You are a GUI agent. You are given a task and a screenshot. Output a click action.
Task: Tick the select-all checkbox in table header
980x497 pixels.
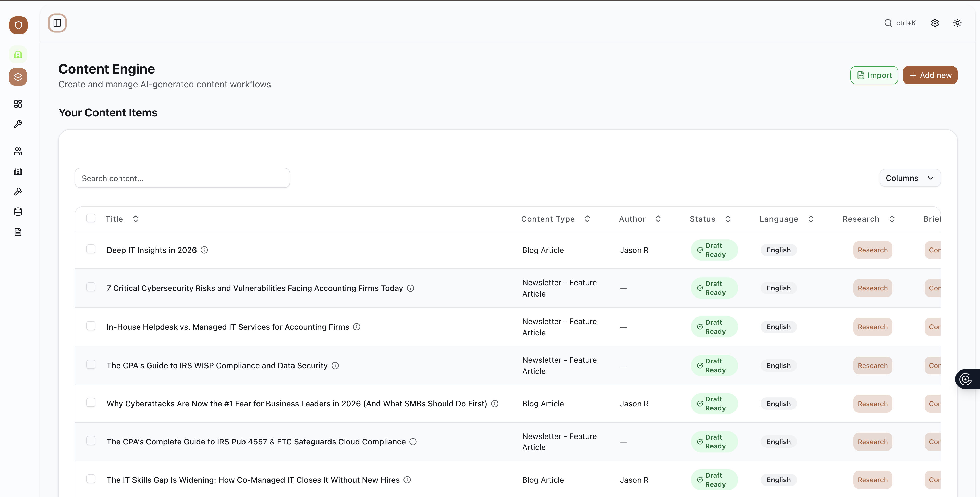click(91, 218)
